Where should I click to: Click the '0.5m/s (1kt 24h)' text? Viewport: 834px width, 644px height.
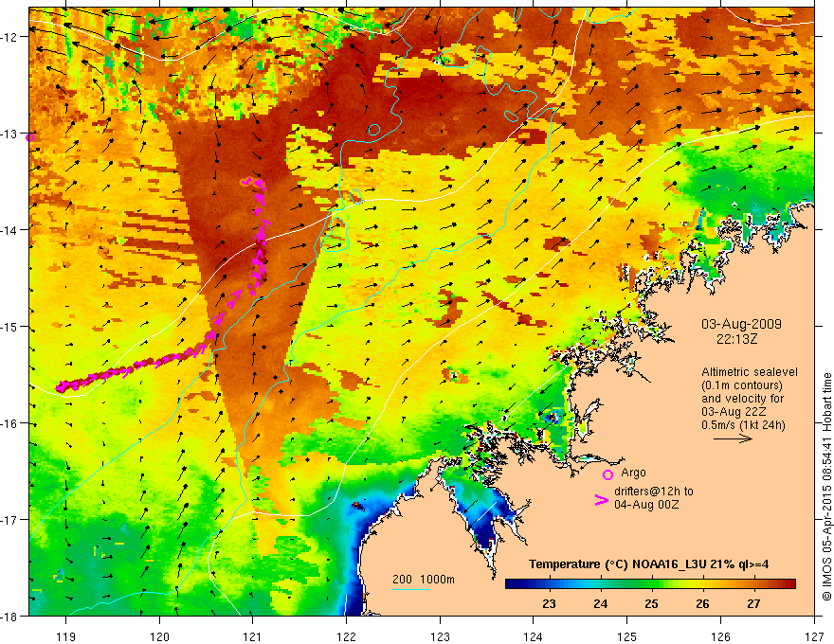point(743,425)
